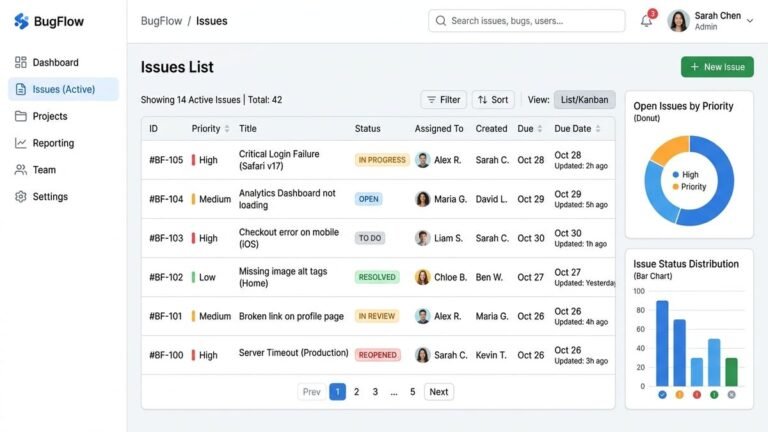Sort by the Priority column arrows
The height and width of the screenshot is (432, 768).
[x=227, y=129]
